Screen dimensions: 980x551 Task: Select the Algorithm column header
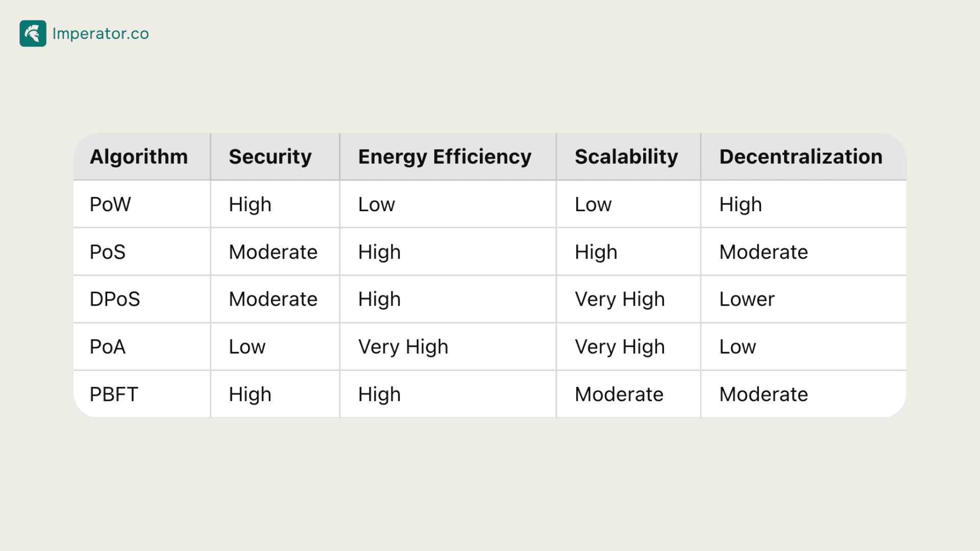point(142,157)
